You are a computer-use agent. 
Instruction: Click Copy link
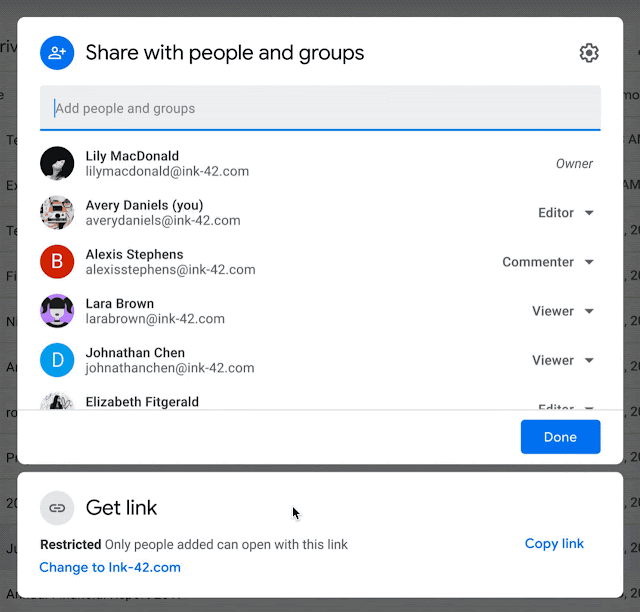point(554,543)
